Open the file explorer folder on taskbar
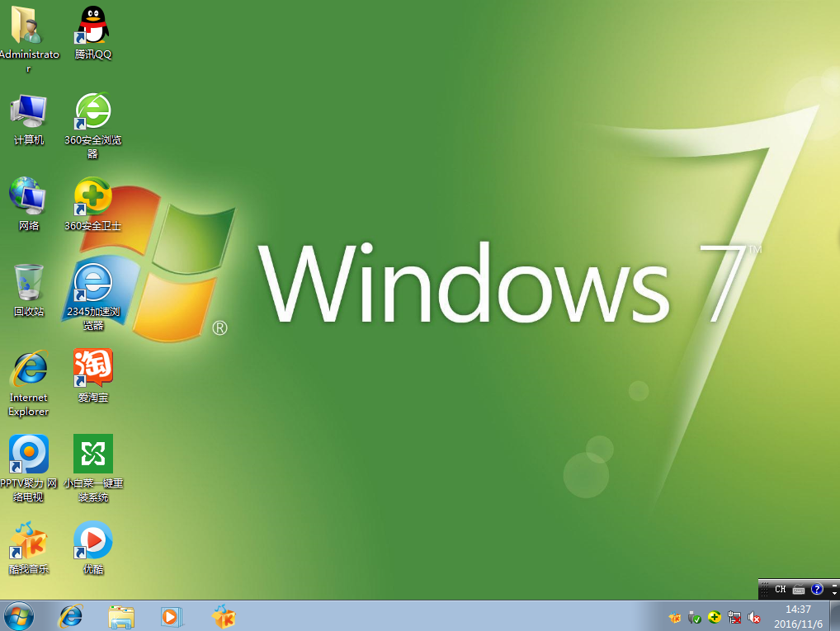 coord(121,616)
